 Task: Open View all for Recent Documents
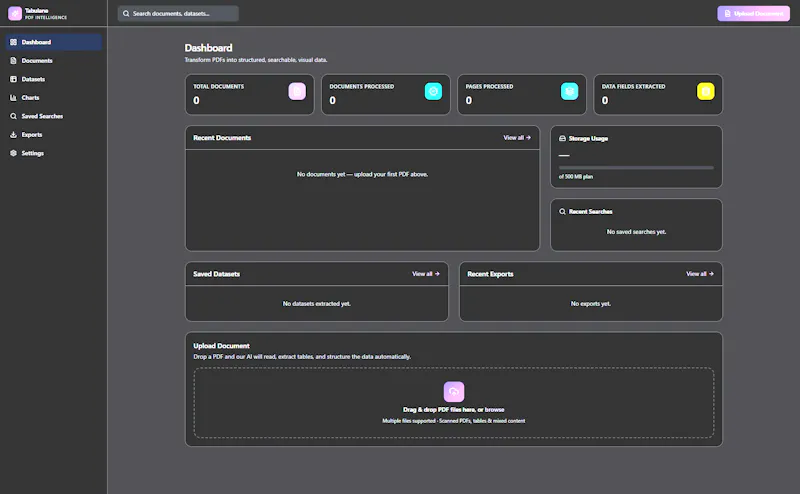tap(517, 138)
